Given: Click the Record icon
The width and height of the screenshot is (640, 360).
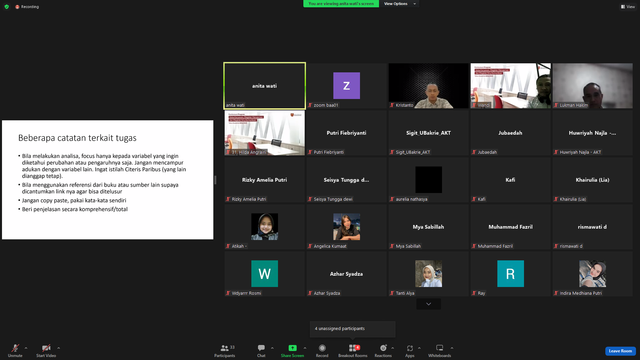Looking at the screenshot, I should [322, 348].
